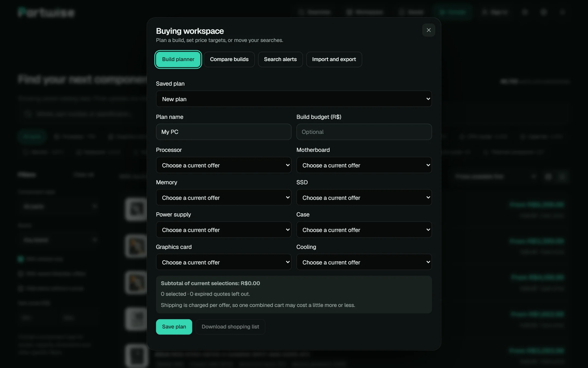The width and height of the screenshot is (588, 368).
Task: Save the current plan
Action: (x=174, y=327)
